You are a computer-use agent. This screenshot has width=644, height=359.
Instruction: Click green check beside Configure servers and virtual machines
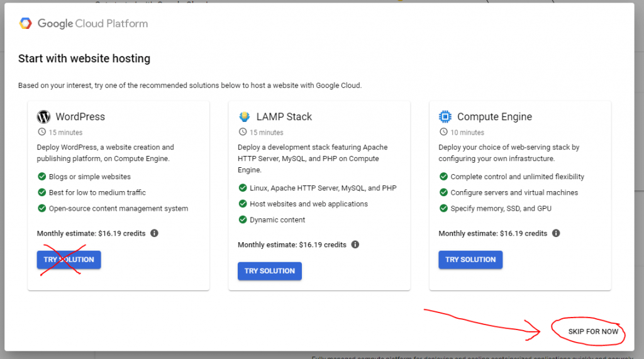tap(443, 192)
